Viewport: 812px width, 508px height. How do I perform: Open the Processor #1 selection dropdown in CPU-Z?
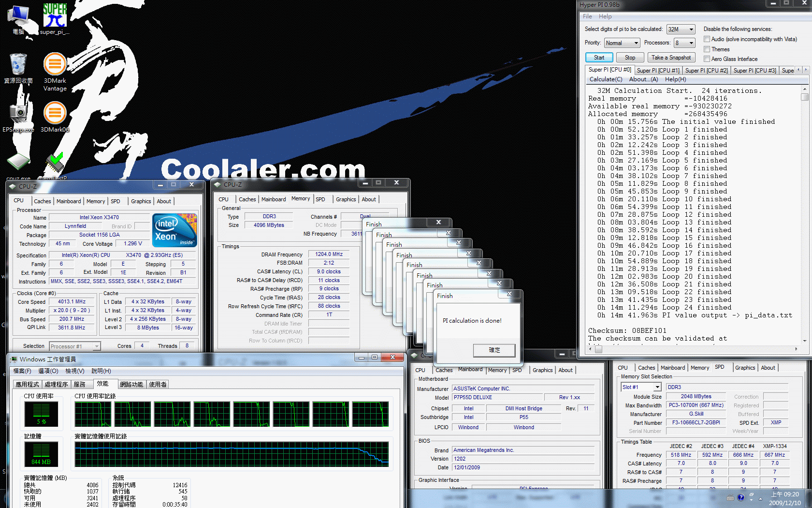coord(74,346)
